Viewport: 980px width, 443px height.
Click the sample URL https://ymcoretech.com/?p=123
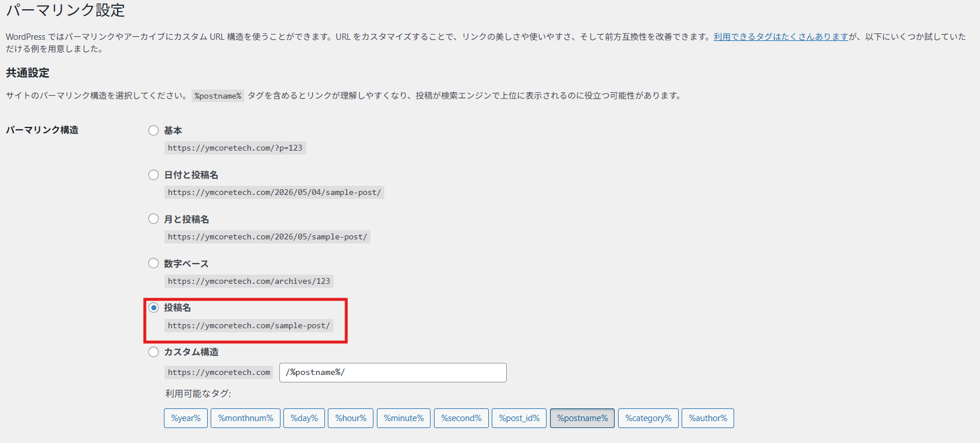point(235,148)
